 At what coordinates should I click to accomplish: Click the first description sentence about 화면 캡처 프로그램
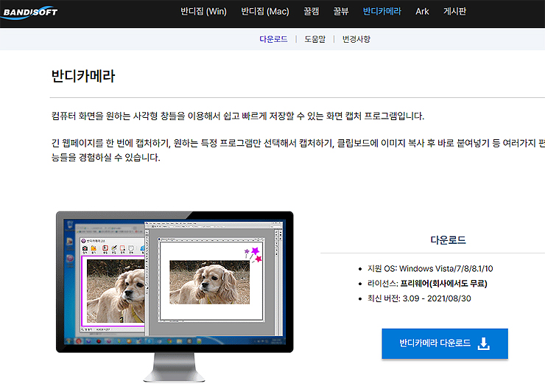pyautogui.click(x=238, y=116)
